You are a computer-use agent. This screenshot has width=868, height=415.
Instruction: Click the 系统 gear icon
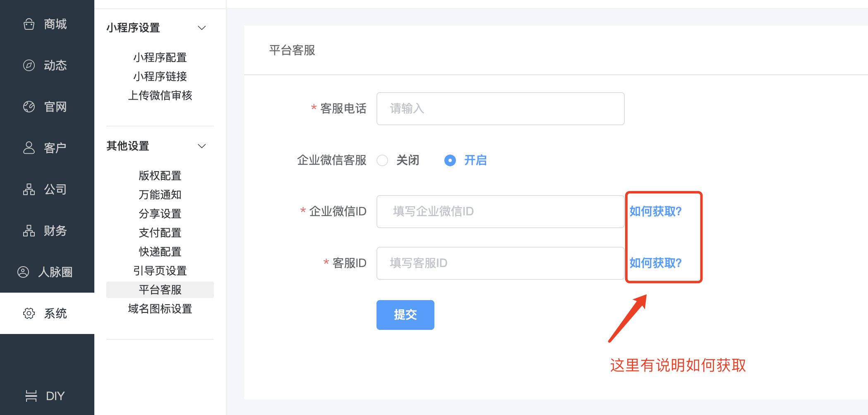click(29, 313)
